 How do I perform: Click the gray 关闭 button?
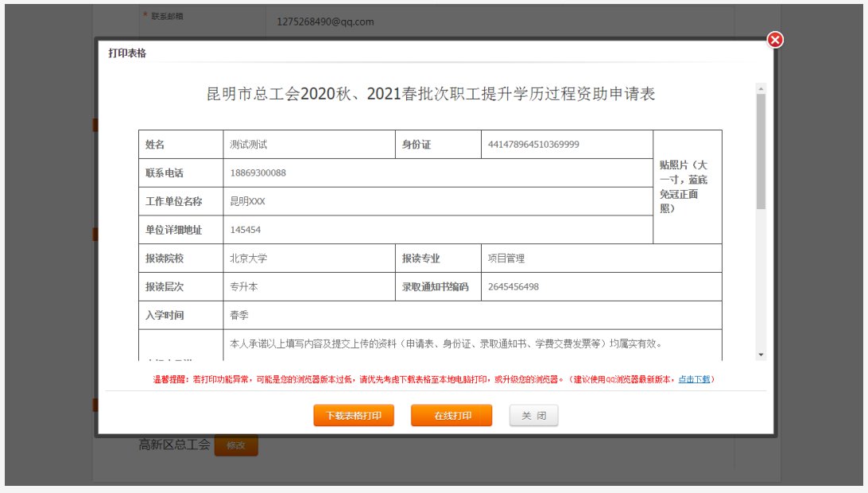click(533, 416)
